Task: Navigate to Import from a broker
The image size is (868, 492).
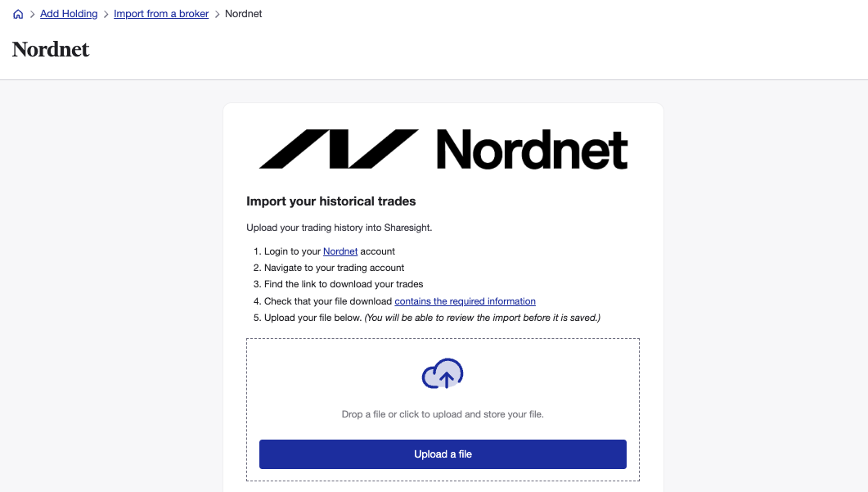Action: pyautogui.click(x=160, y=13)
